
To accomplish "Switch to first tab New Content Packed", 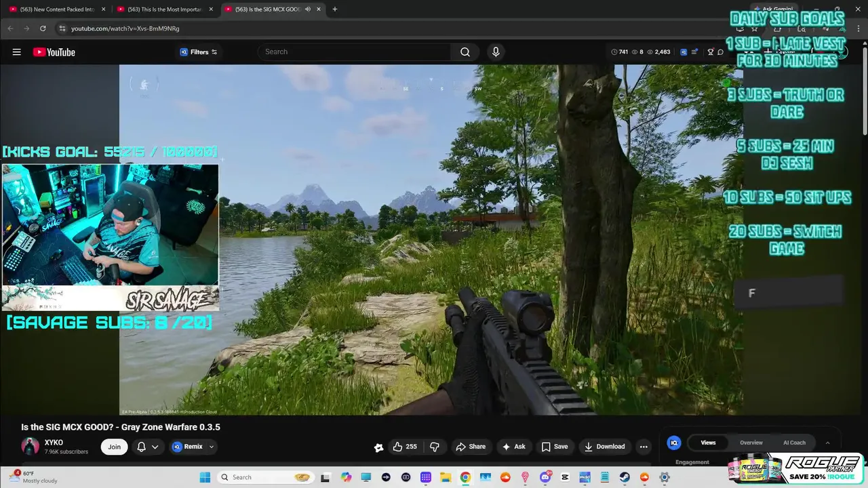I will [x=58, y=9].
